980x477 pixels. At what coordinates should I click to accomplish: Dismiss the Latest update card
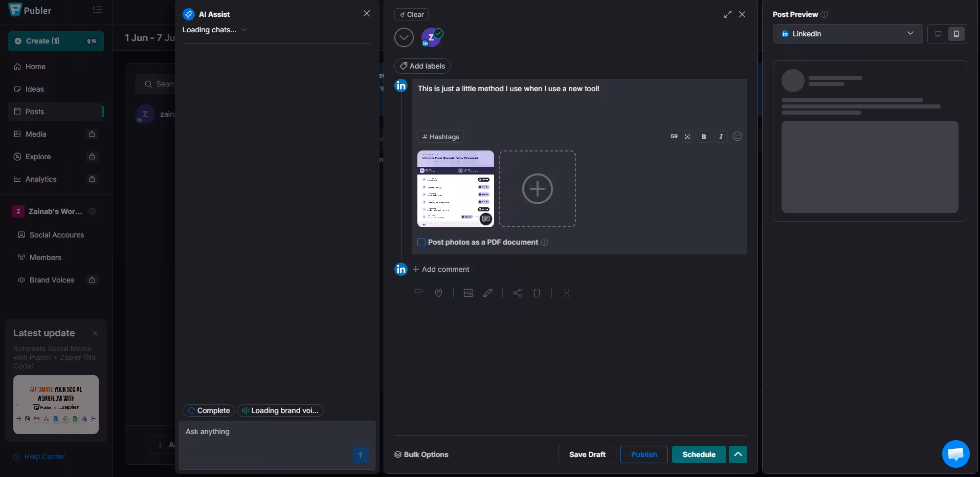point(95,333)
